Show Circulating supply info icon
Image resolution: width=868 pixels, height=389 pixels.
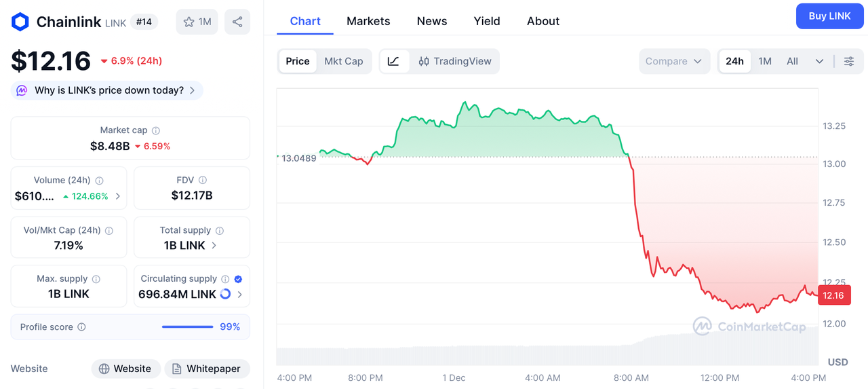tap(225, 279)
